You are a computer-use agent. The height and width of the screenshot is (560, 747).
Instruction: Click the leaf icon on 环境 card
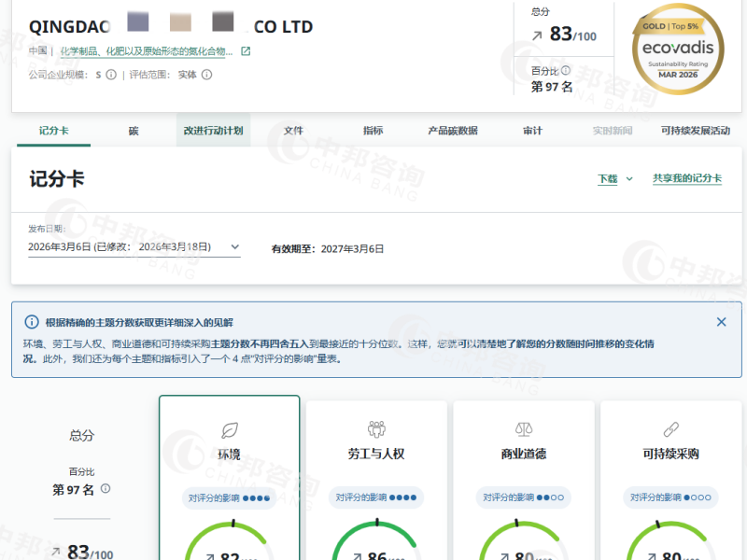[229, 429]
